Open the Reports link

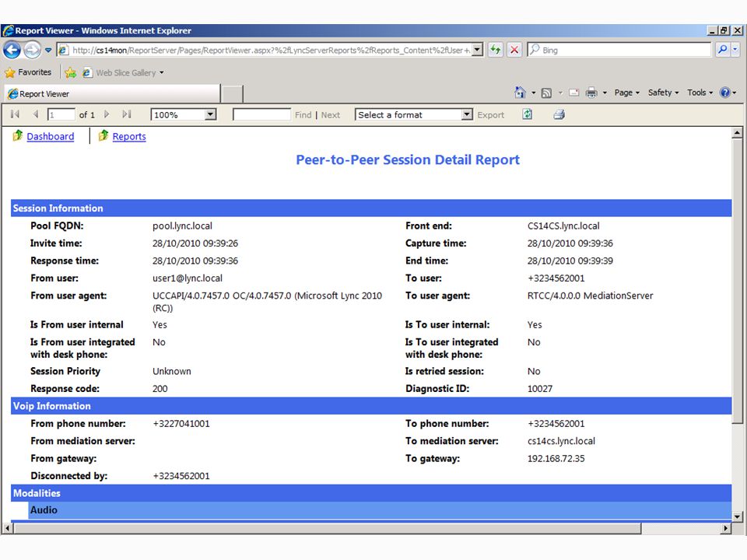click(x=129, y=136)
